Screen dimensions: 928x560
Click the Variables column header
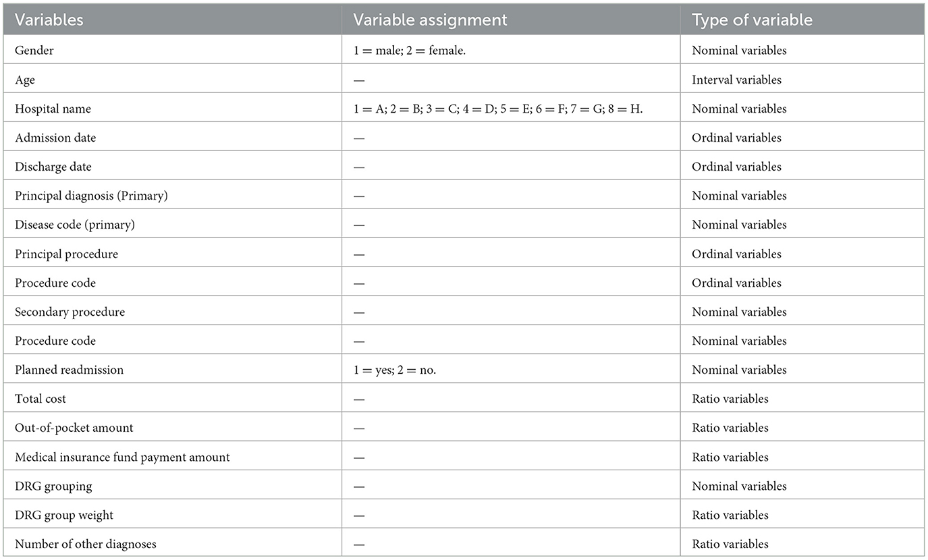click(x=49, y=20)
